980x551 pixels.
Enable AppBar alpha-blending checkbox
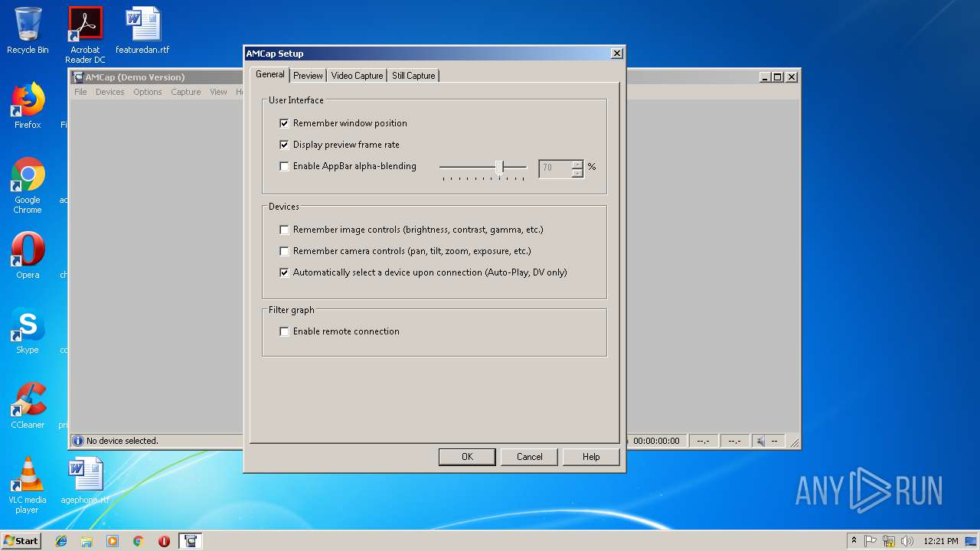pos(284,166)
